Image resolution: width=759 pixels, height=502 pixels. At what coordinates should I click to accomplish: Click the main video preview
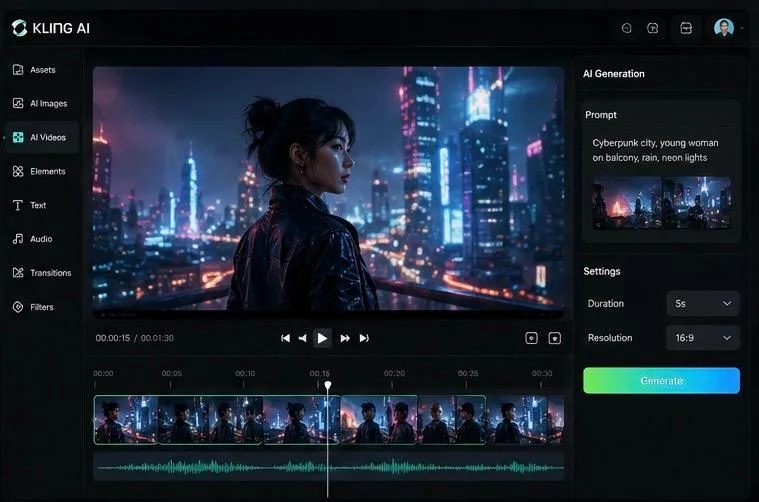pos(328,191)
